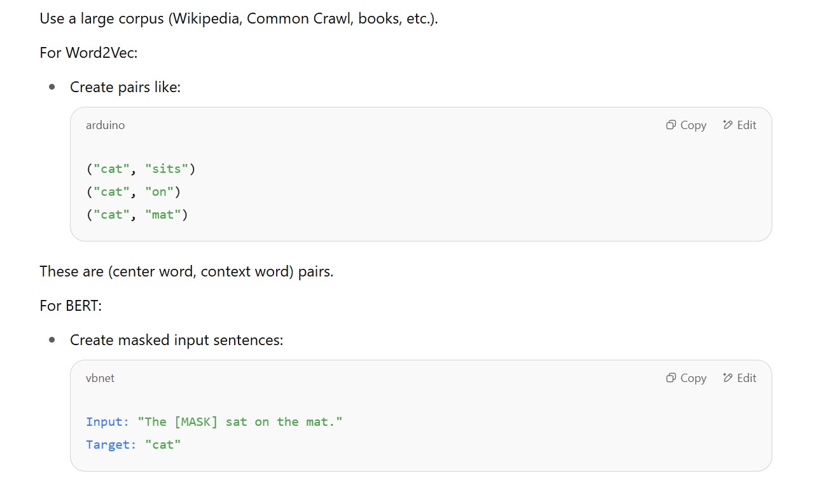
Task: Click the "Create masked input sentences:" bullet item
Action: 176,340
